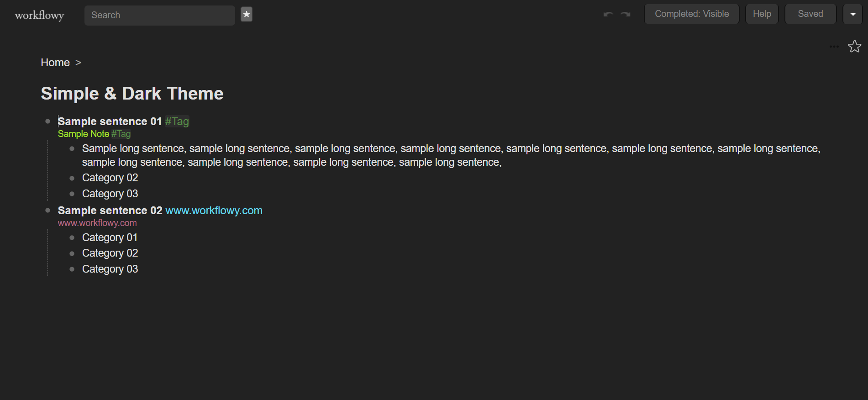
Task: Go to Home in breadcrumb
Action: (55, 63)
